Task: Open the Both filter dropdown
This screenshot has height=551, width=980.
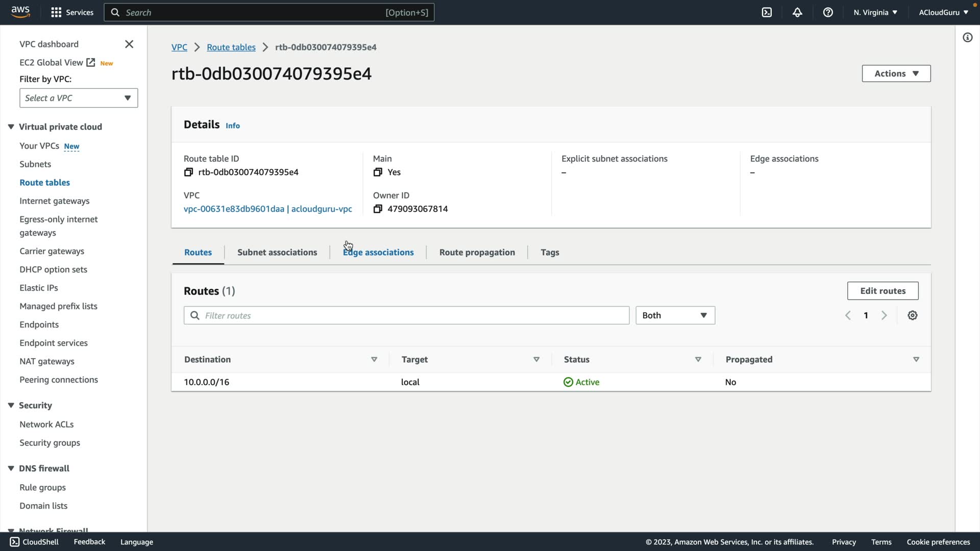Action: pyautogui.click(x=675, y=315)
